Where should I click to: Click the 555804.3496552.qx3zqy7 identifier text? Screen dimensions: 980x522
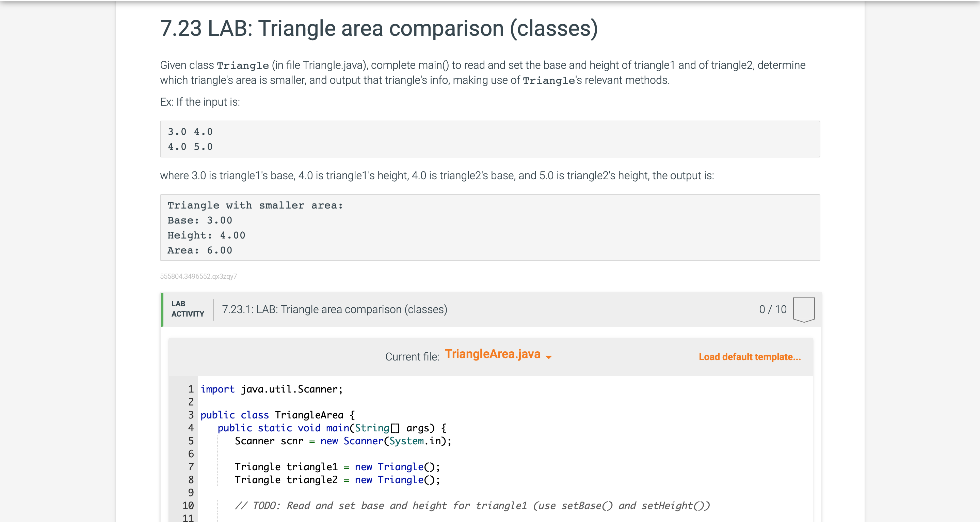point(198,276)
